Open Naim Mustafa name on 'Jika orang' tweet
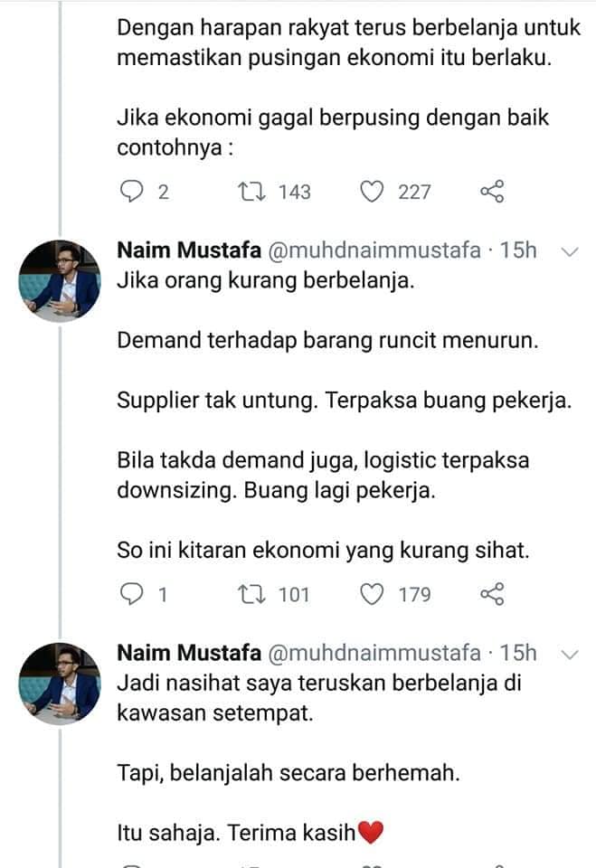Screen dimensions: 596x868 pos(189,250)
